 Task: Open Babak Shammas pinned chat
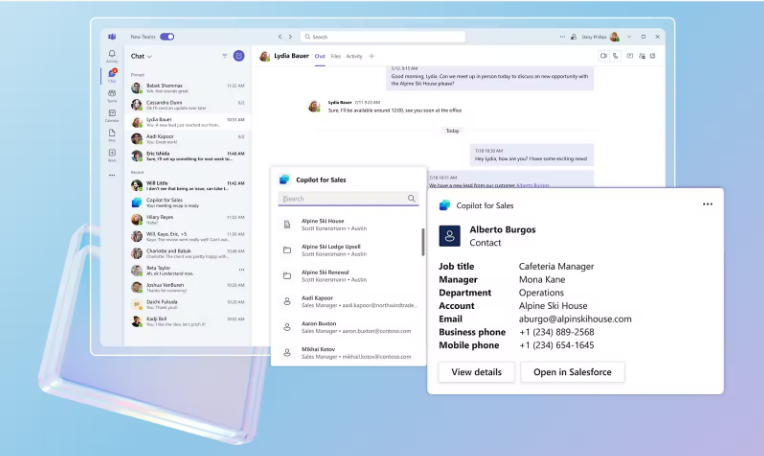point(188,88)
